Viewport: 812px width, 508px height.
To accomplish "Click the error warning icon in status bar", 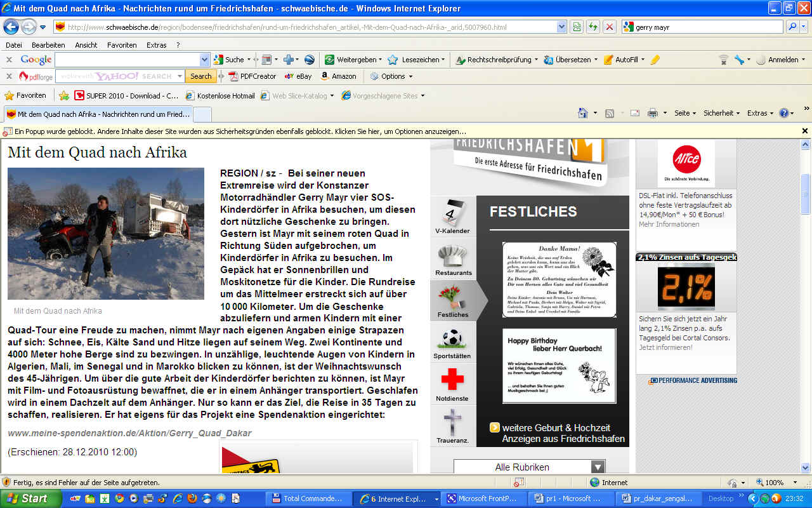I will point(6,483).
